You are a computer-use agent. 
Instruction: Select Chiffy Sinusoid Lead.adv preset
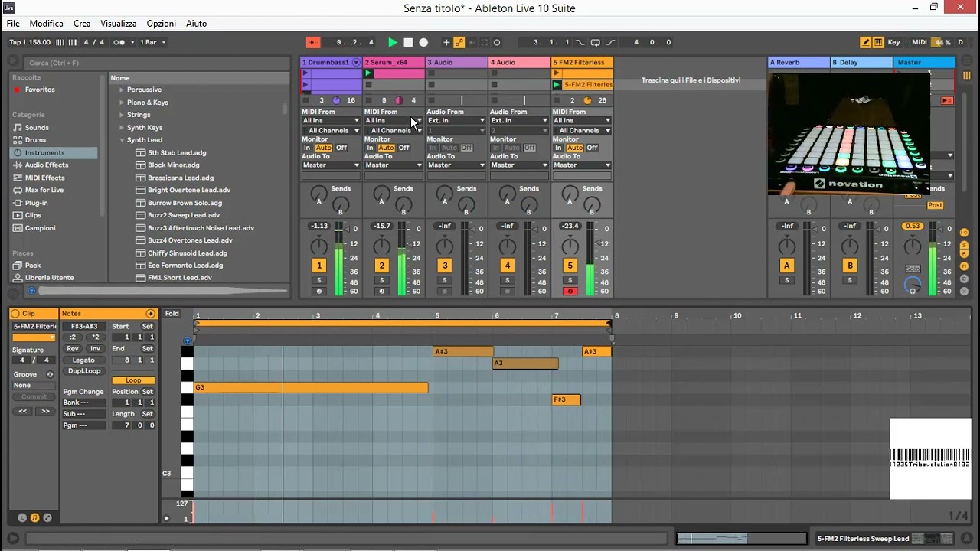coord(188,253)
